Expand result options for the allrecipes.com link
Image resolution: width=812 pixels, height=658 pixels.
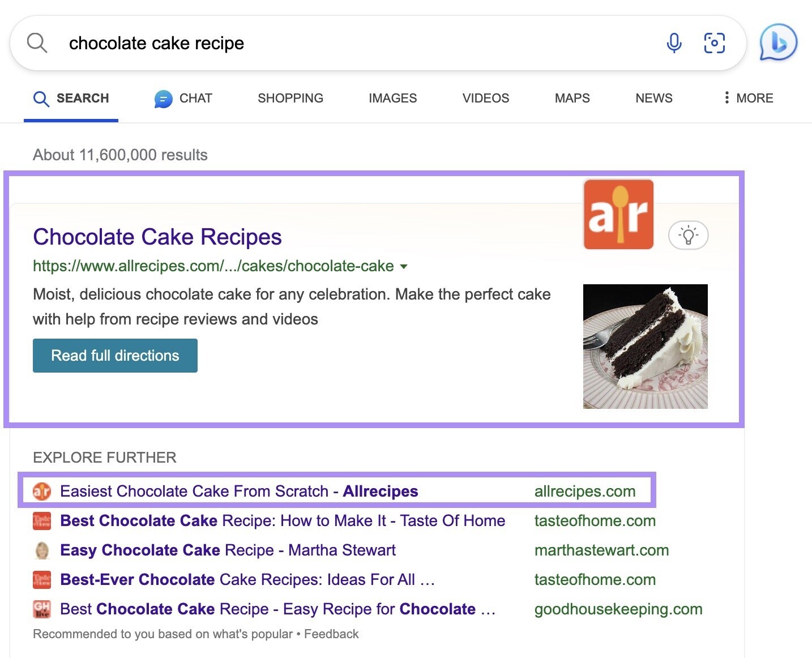[404, 267]
